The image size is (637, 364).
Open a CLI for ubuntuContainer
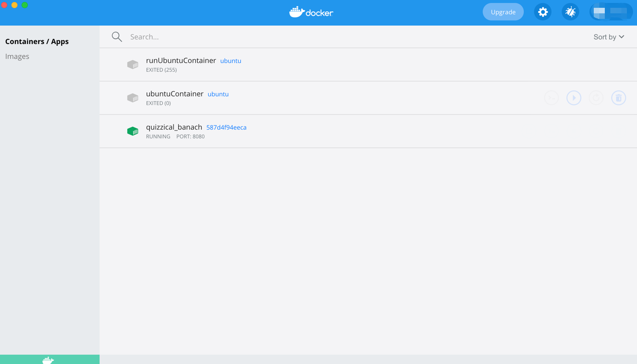(551, 97)
